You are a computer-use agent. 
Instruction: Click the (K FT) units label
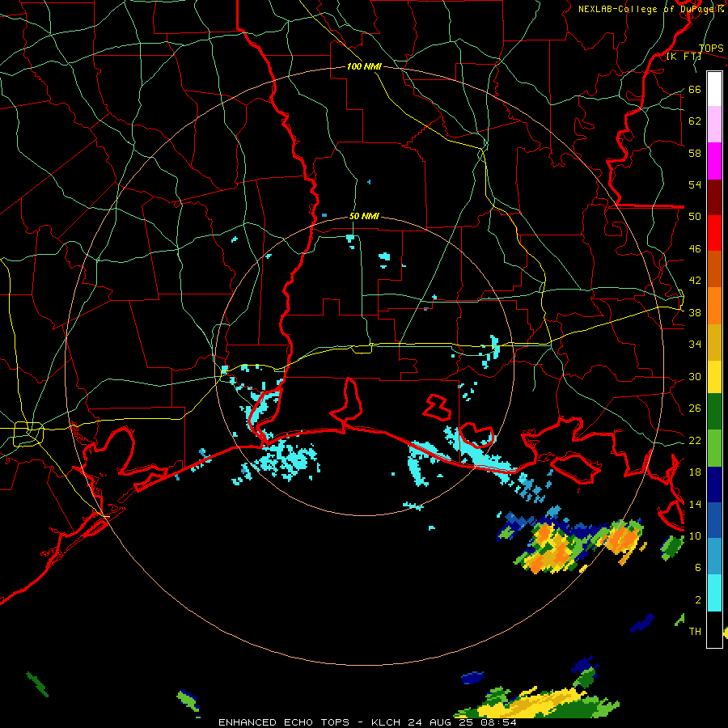[x=684, y=57]
